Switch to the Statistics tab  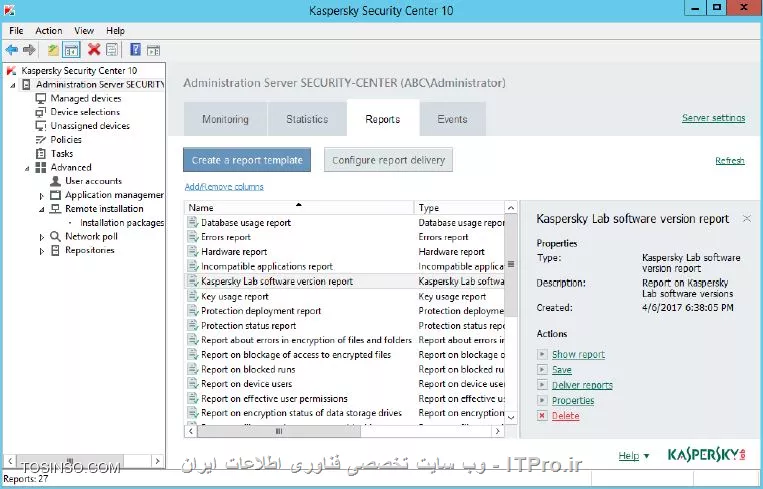click(307, 119)
